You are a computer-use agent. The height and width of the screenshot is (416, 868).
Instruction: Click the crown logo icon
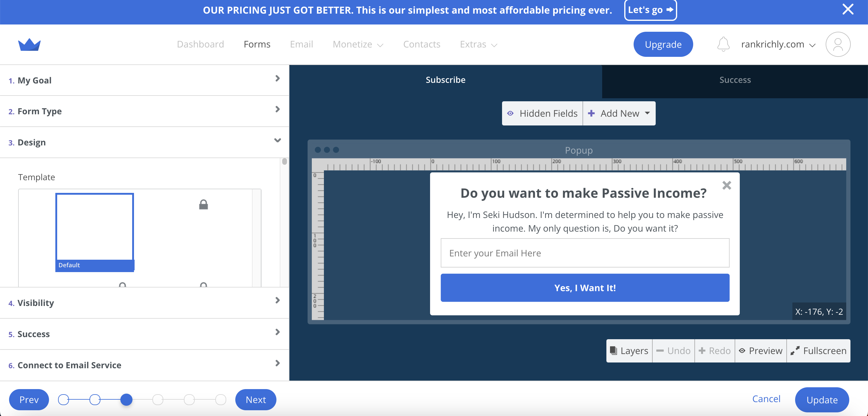click(x=29, y=44)
